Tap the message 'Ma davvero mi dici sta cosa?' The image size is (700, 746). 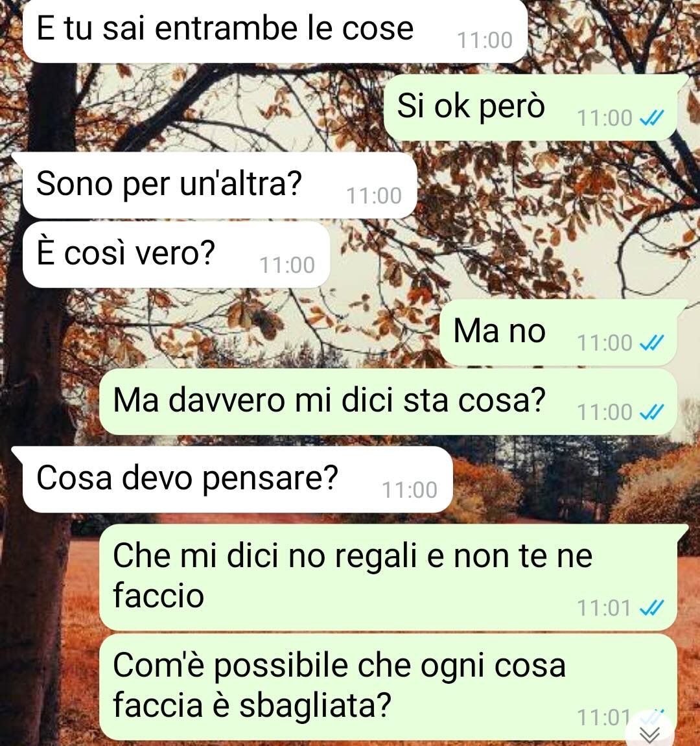pos(388,402)
